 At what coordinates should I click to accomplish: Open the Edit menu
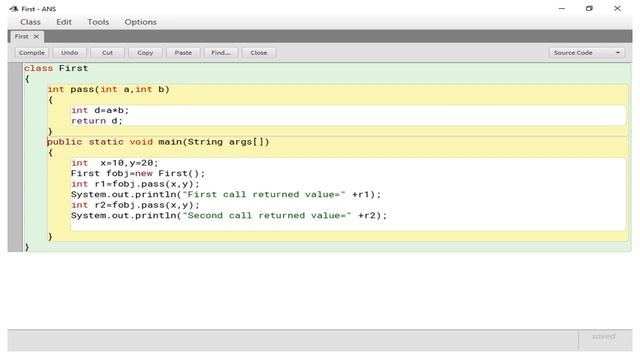64,22
